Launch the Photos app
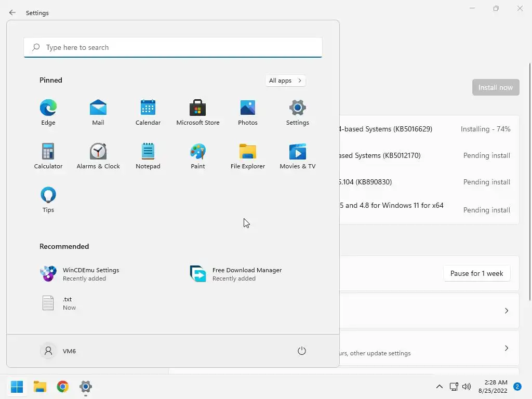 (x=248, y=113)
